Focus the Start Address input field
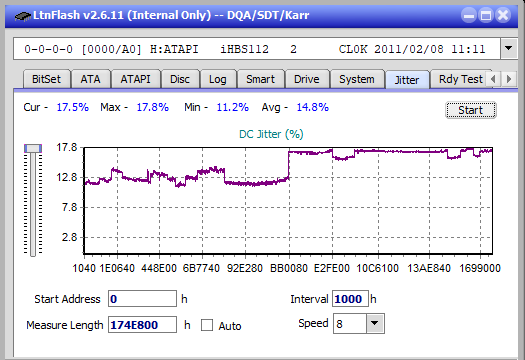The image size is (525, 360). point(142,299)
